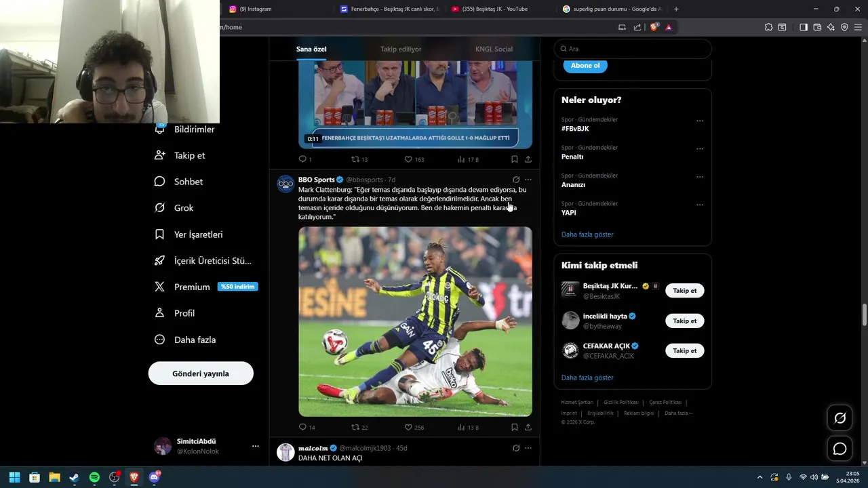Open floating messages chat button
Image resolution: width=868 pixels, height=488 pixels.
tap(840, 449)
